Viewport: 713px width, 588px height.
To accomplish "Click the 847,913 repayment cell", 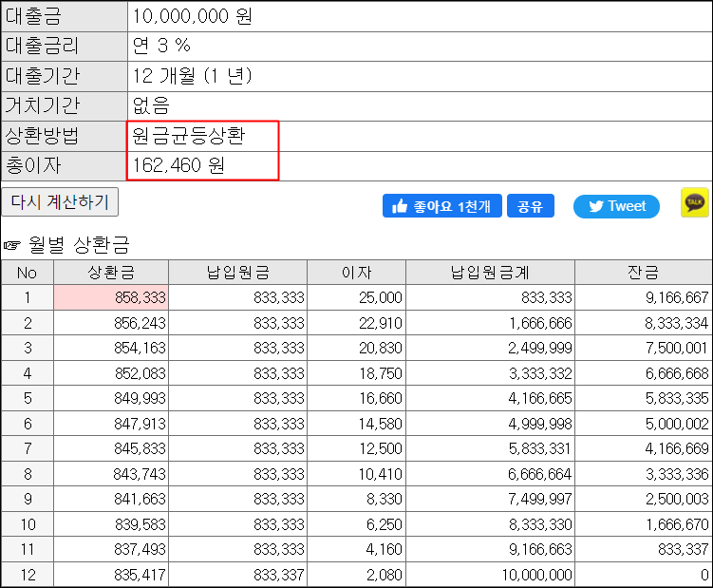I will 111,424.
